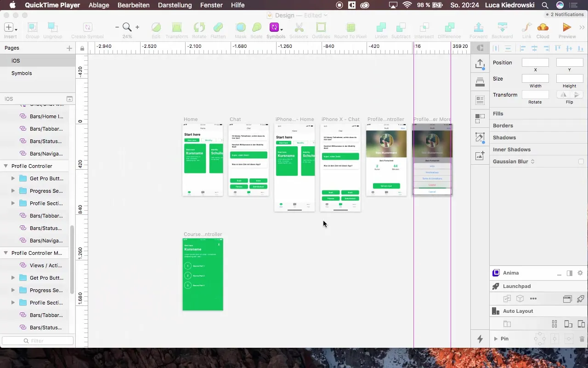This screenshot has width=588, height=368.
Task: Expand the Get Pro Butt... folder layer
Action: (13, 178)
